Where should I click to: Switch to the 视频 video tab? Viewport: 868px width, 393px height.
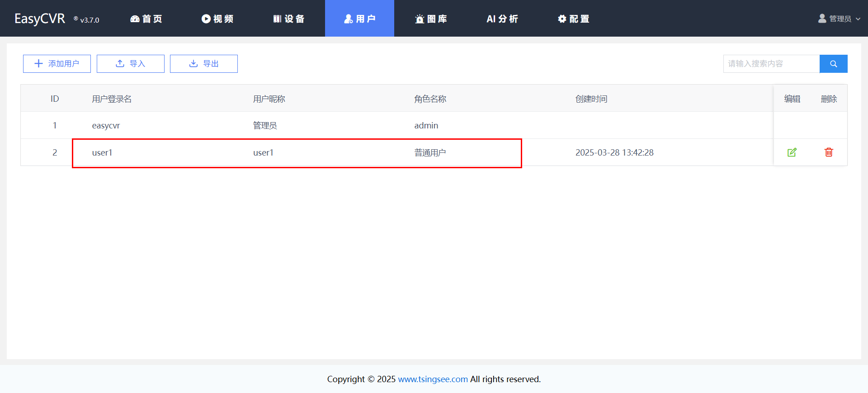coord(217,19)
